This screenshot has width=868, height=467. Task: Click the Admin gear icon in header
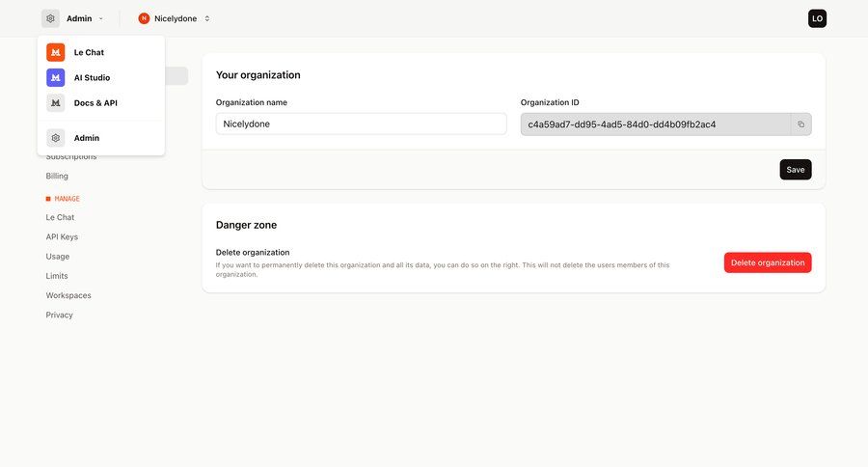click(x=50, y=18)
